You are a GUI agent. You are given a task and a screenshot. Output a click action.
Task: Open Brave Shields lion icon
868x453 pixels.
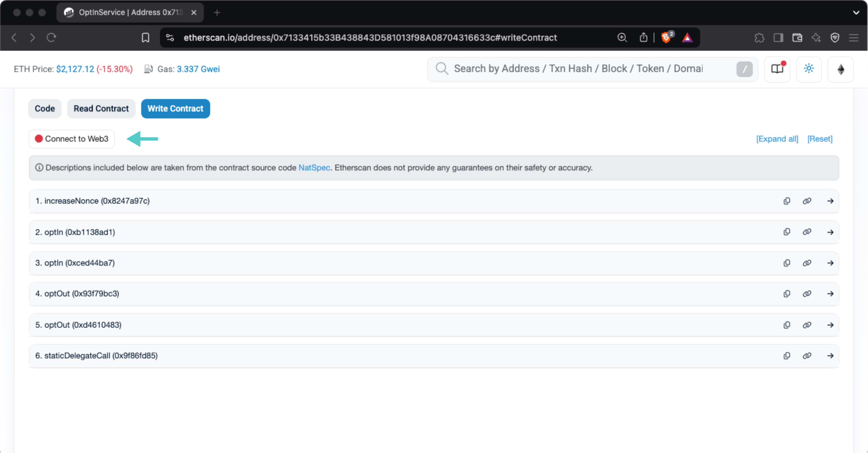[666, 37]
